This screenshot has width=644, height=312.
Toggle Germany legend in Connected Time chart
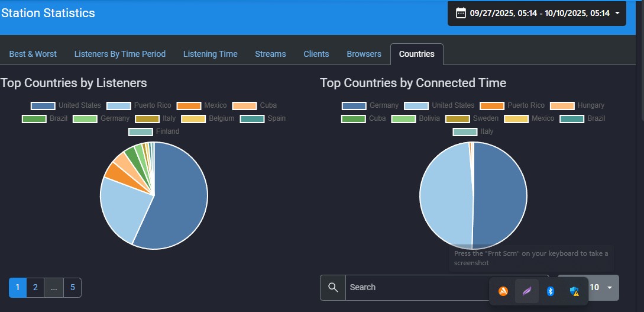pos(370,105)
